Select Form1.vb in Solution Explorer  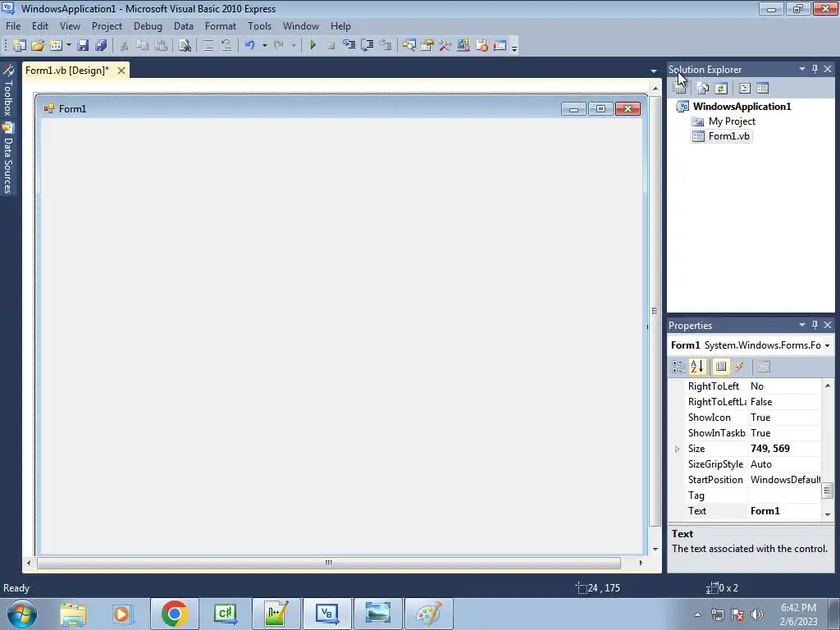[x=728, y=136]
